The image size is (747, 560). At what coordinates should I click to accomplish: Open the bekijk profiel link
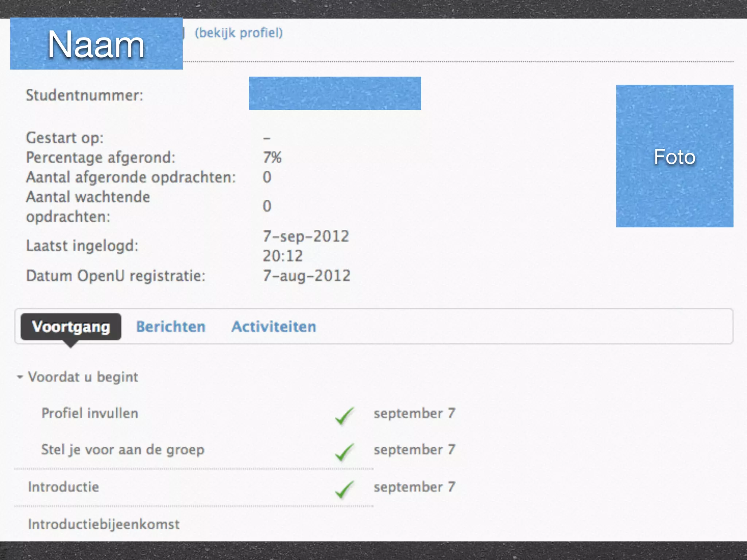239,33
